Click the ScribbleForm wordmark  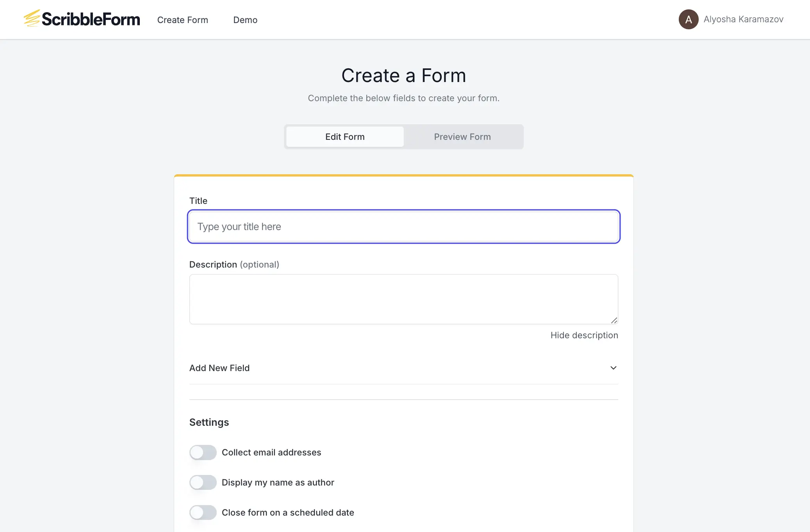[x=91, y=18]
